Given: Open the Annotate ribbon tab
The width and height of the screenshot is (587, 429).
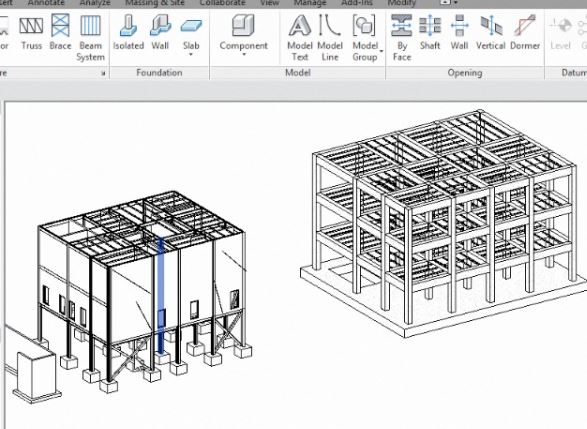Looking at the screenshot, I should pos(46,3).
